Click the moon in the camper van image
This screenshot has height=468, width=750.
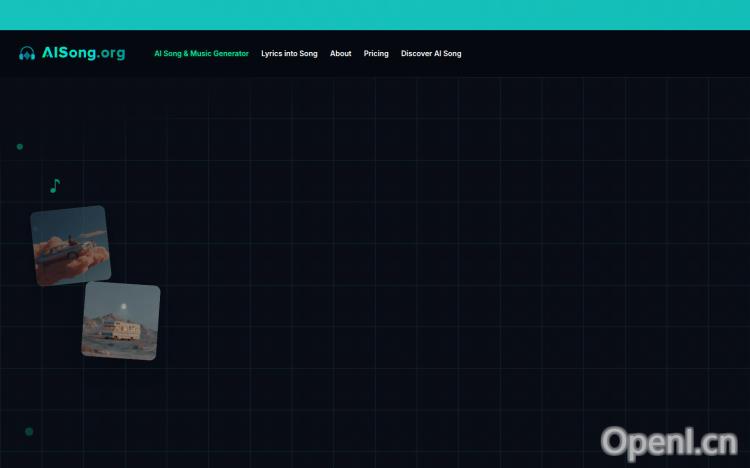click(123, 306)
